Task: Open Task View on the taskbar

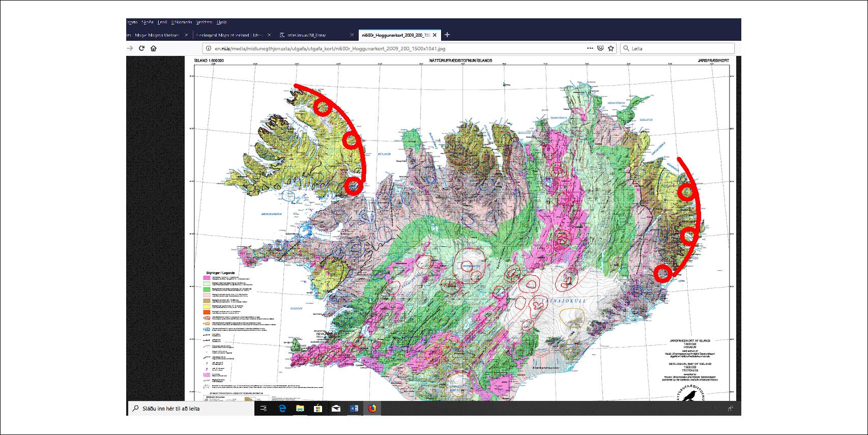Action: (x=264, y=408)
